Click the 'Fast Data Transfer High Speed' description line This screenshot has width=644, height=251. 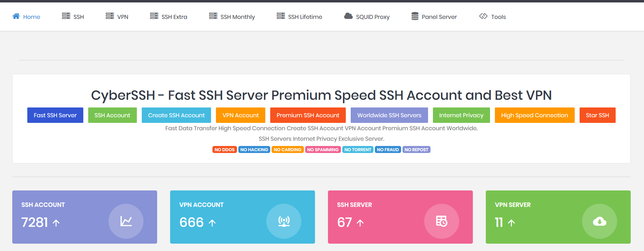coord(321,128)
